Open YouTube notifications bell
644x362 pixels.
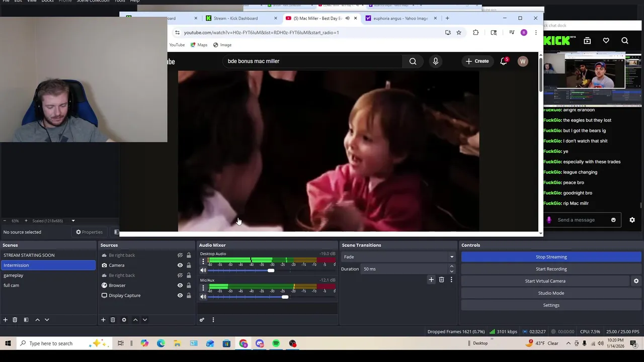504,61
